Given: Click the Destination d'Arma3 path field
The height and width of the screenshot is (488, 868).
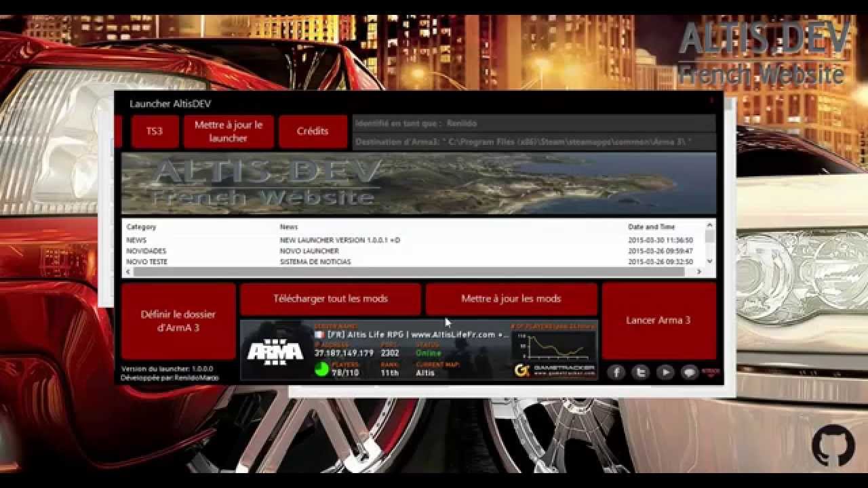Looking at the screenshot, I should (534, 142).
